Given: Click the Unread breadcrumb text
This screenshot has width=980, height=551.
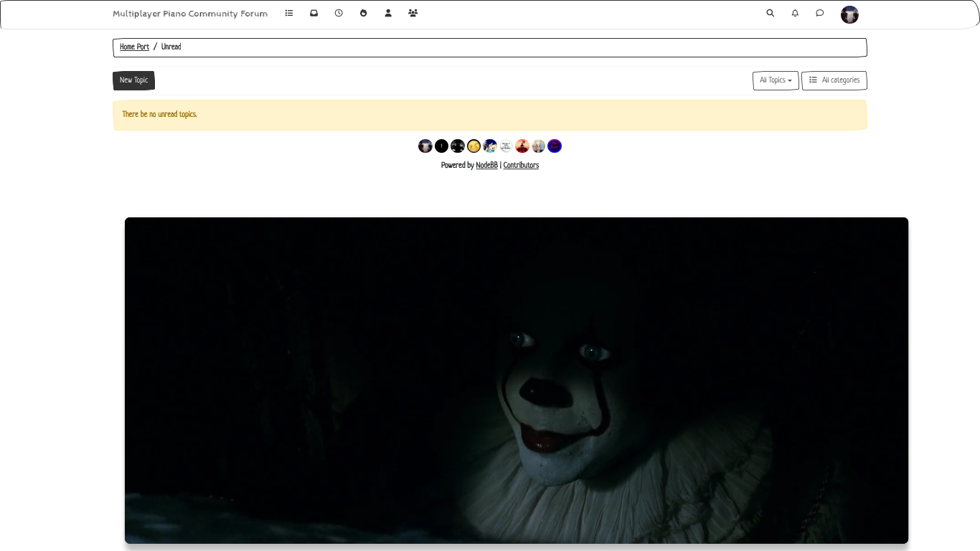Looking at the screenshot, I should (x=171, y=47).
